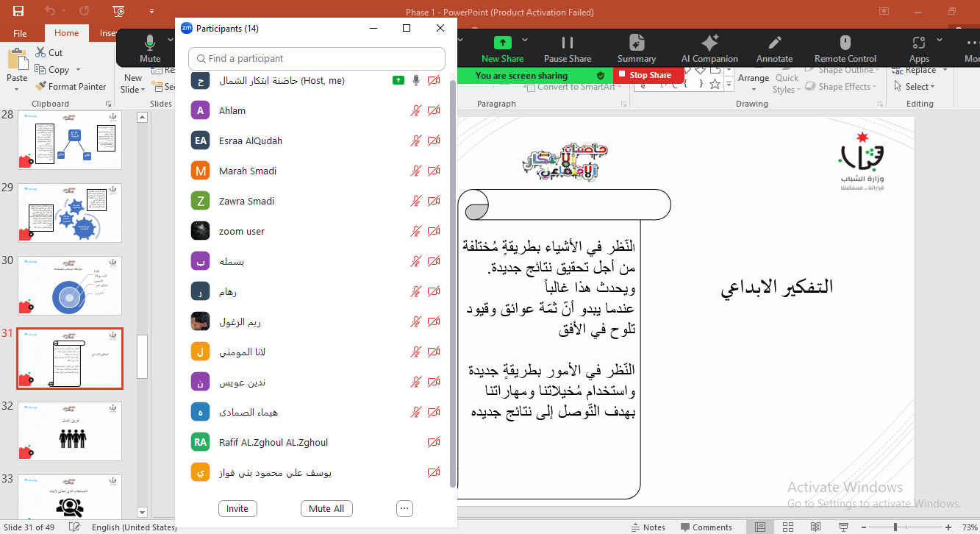The height and width of the screenshot is (534, 980).
Task: Select the Home ribbon tab
Action: pyautogui.click(x=66, y=33)
